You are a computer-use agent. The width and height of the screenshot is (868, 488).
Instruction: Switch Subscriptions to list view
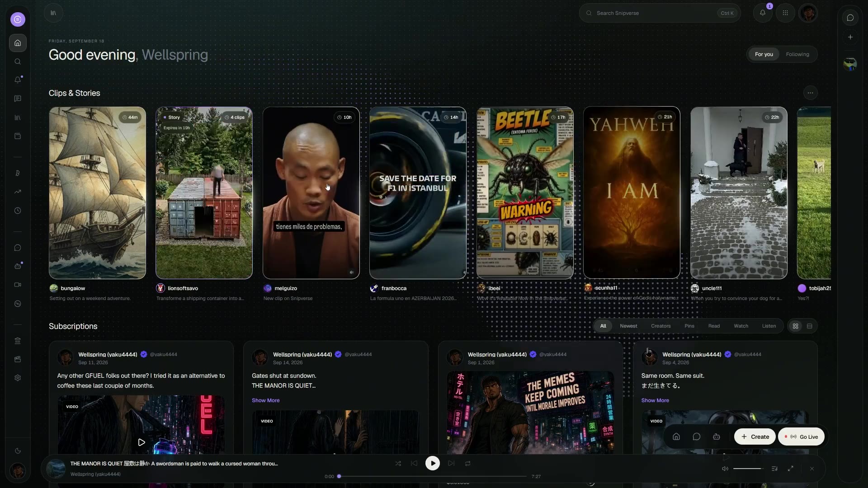pyautogui.click(x=810, y=326)
